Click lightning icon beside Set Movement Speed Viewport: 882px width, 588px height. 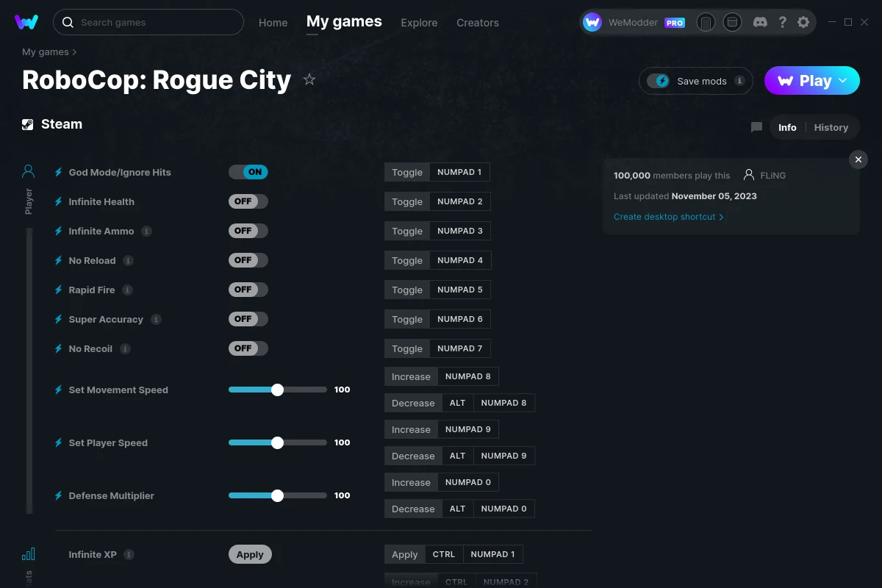[x=59, y=390]
